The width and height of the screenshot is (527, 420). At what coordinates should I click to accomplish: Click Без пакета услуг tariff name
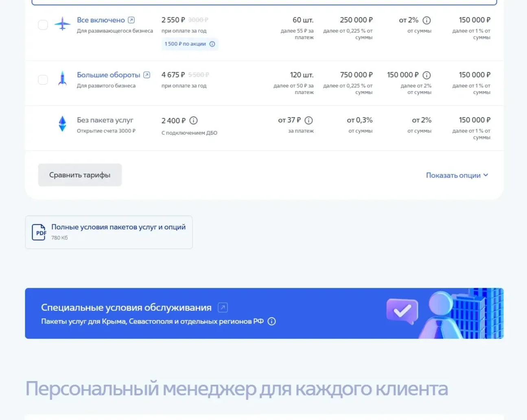[105, 120]
